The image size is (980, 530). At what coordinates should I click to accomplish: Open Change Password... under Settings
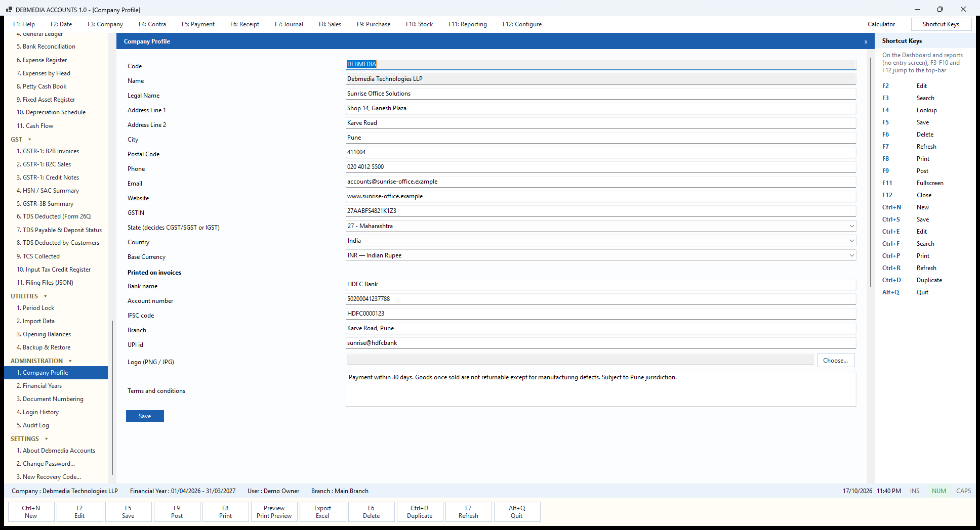46,464
